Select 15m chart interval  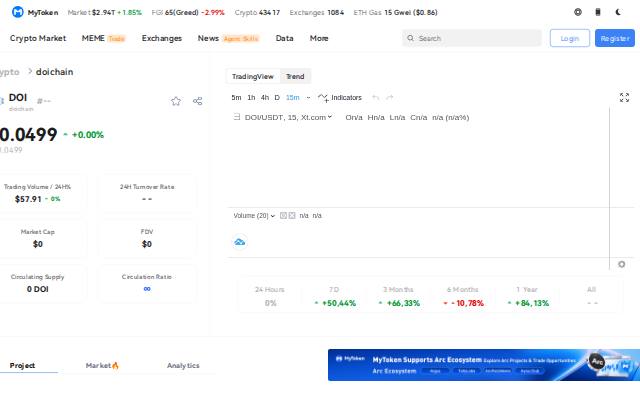coord(293,98)
